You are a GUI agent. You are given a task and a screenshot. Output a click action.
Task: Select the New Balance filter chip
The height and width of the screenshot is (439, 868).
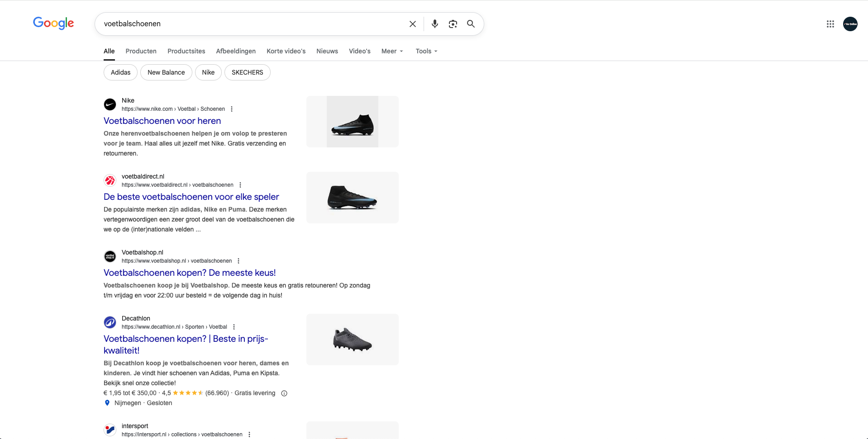166,72
